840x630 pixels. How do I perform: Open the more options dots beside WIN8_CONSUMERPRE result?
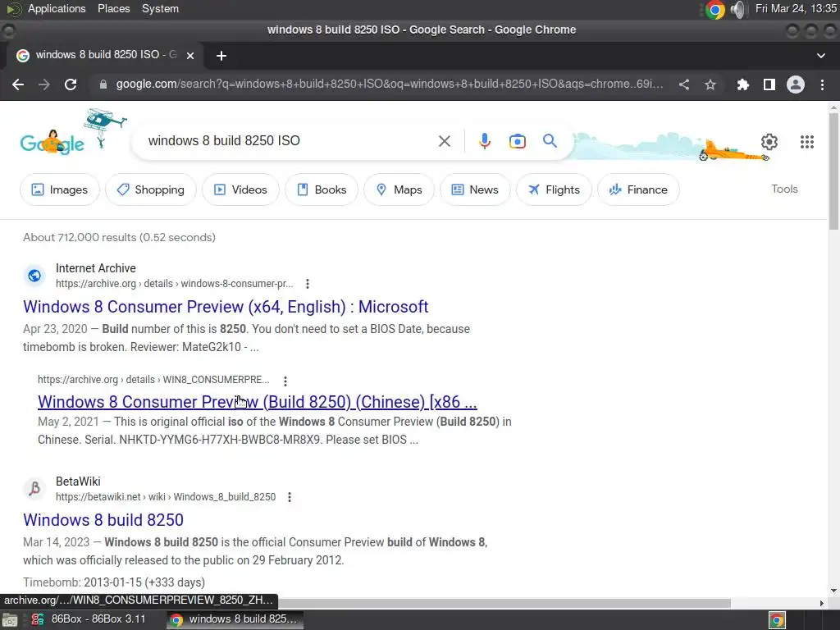[285, 381]
